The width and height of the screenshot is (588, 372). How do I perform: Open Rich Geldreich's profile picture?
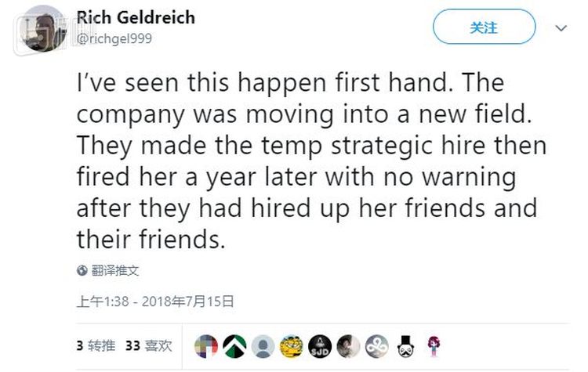(x=43, y=27)
